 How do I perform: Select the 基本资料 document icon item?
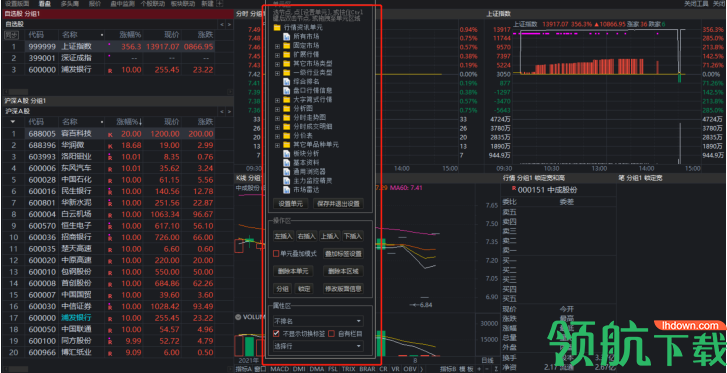coord(286,162)
